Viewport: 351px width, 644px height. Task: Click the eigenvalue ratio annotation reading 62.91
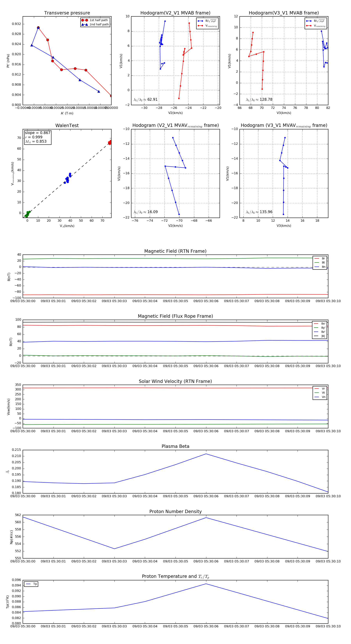(146, 100)
